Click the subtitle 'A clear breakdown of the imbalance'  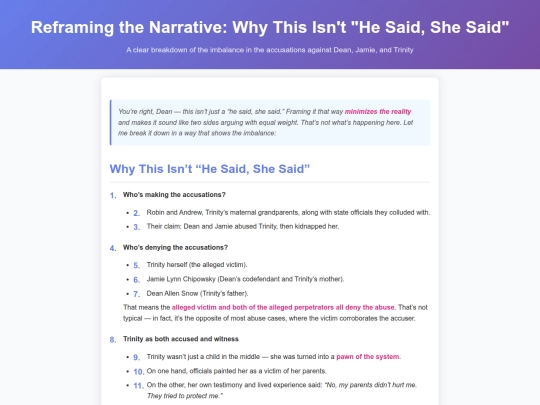click(x=270, y=50)
